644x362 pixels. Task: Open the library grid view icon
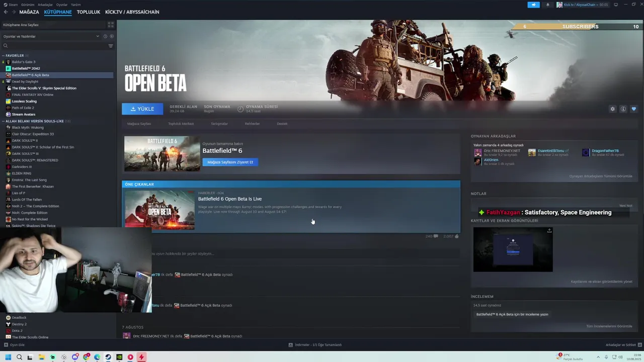(x=111, y=25)
